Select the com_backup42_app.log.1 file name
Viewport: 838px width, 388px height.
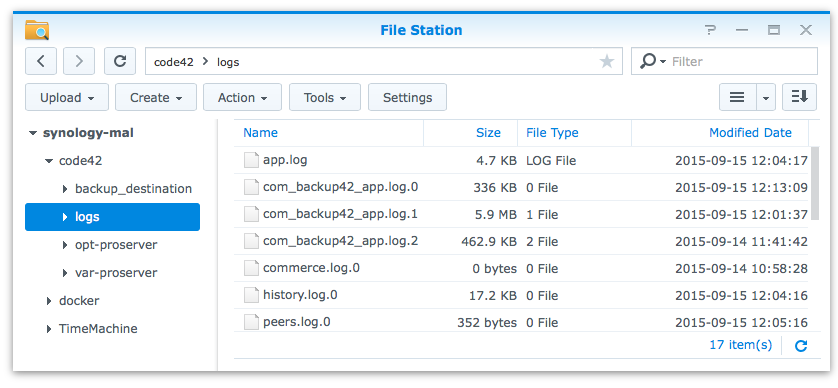coord(340,214)
